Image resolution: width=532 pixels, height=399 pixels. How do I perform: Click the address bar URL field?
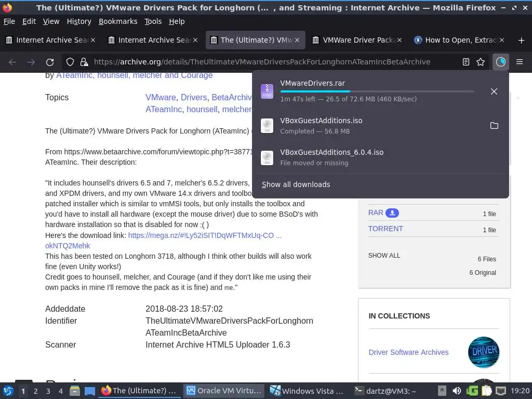pos(262,62)
